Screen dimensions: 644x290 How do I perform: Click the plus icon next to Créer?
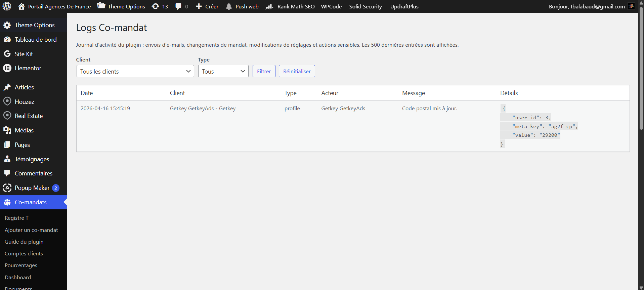[199, 6]
